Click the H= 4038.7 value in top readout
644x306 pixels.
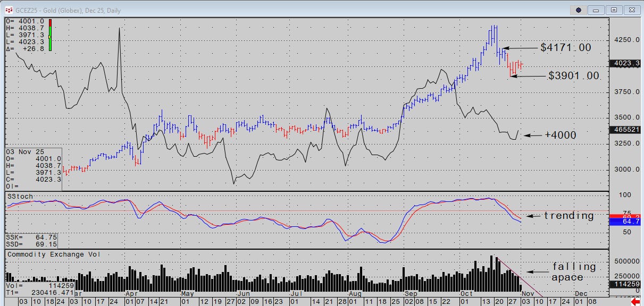(26, 28)
